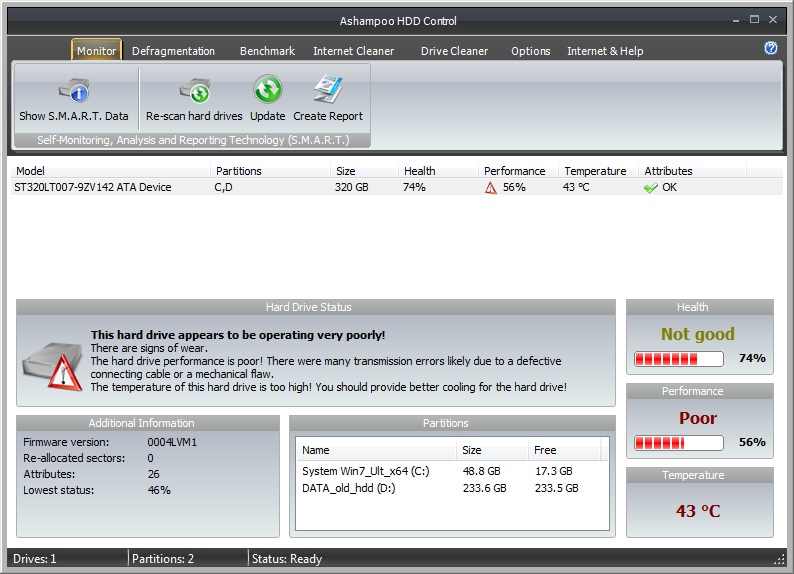Click the "Poor" performance rating text
Image resolution: width=794 pixels, height=574 pixels.
pyautogui.click(x=698, y=418)
